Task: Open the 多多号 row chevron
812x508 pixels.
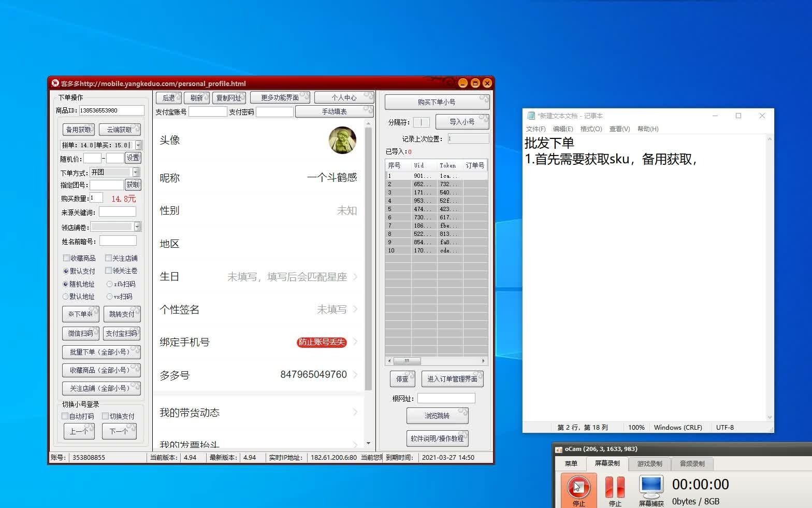Action: (x=355, y=375)
